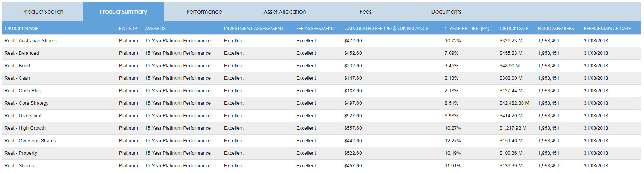Go to the Fees tab

point(366,12)
